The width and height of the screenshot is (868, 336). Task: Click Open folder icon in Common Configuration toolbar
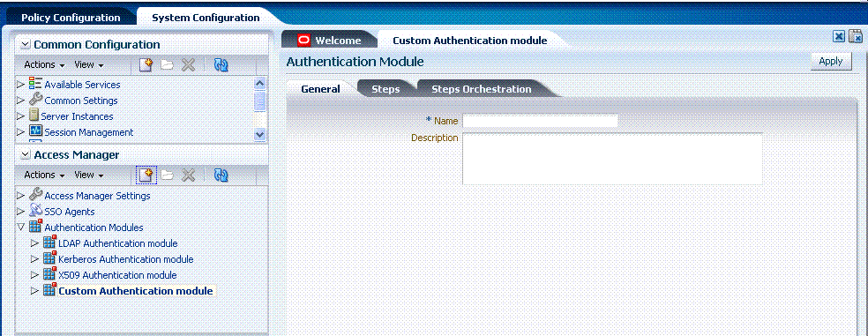(x=167, y=64)
